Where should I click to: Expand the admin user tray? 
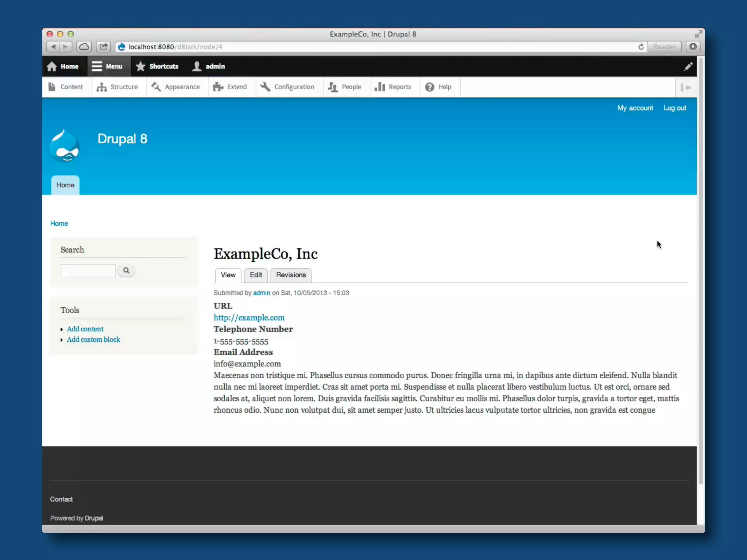[209, 66]
